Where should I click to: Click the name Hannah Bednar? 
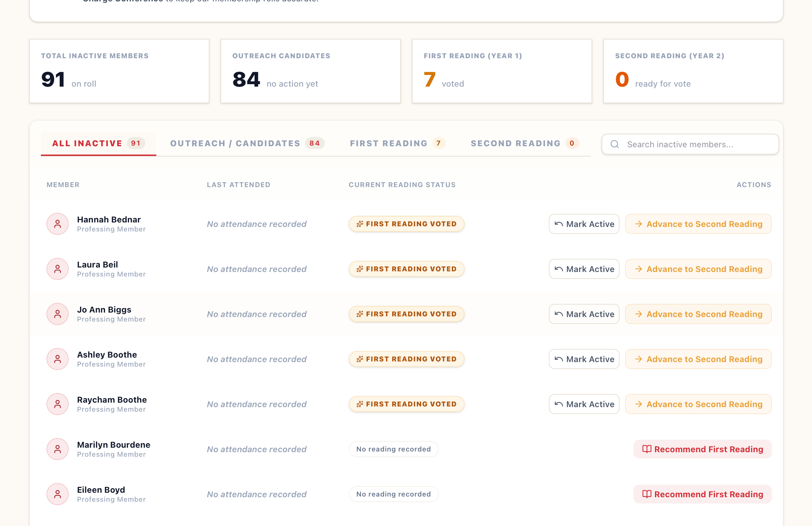tap(109, 219)
